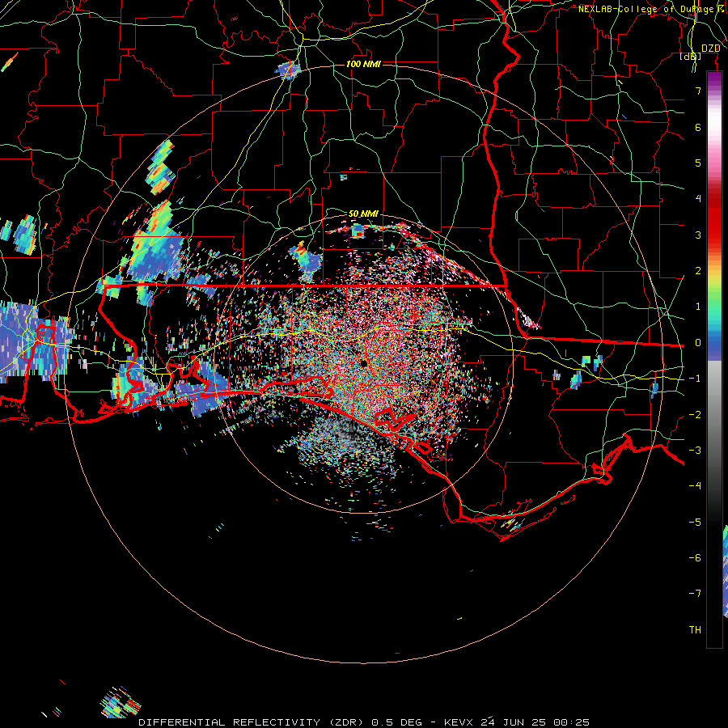Click the isolated echo left of the 100 NMI label

pos(288,70)
